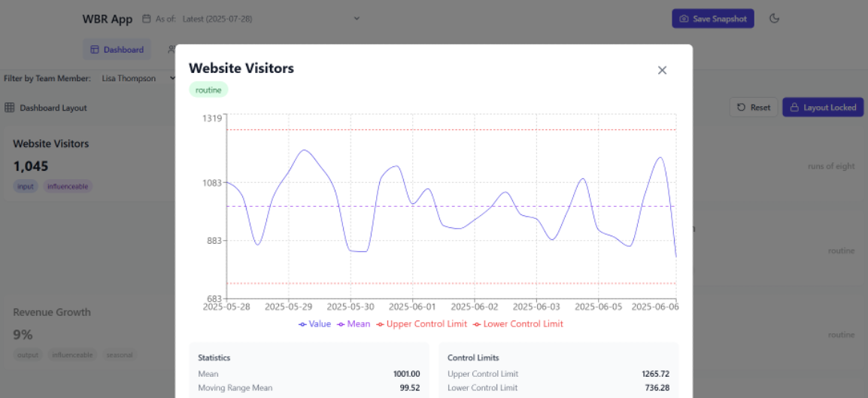Click the team icon next to Dashboard tab

click(x=171, y=50)
